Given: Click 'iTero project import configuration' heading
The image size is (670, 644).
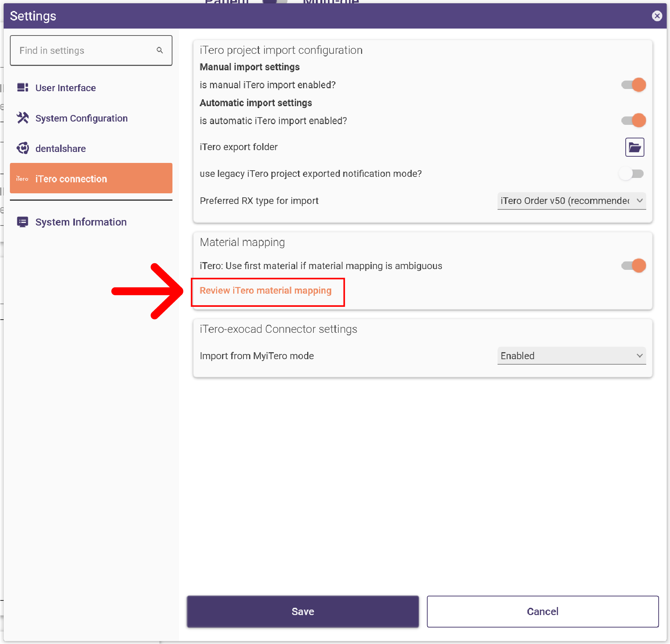Looking at the screenshot, I should click(281, 50).
